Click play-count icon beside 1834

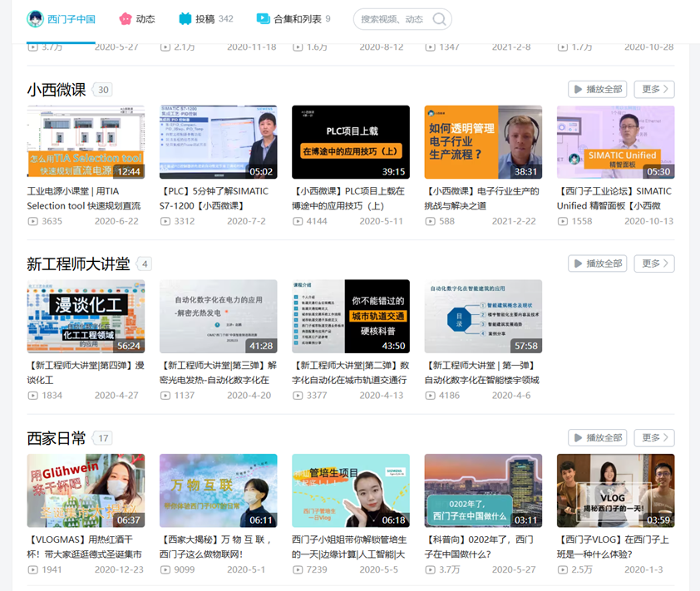point(33,396)
